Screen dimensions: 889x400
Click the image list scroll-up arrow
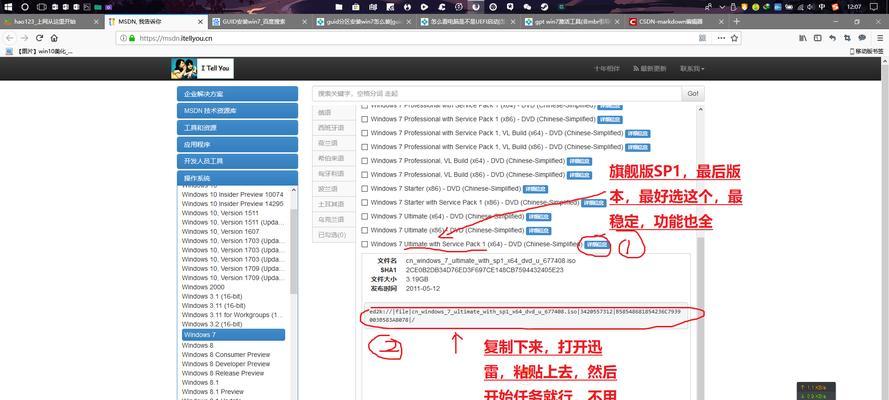tap(700, 109)
